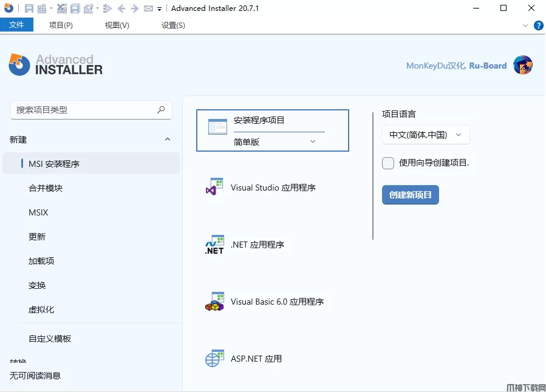This screenshot has width=546, height=392.
Task: Select 加载项 in the sidebar
Action: pyautogui.click(x=41, y=261)
